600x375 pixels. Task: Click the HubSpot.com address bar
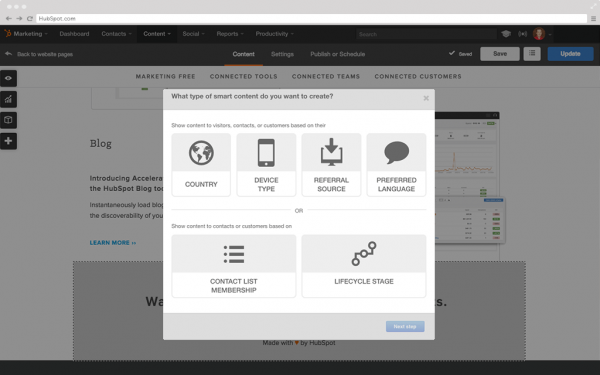click(311, 18)
